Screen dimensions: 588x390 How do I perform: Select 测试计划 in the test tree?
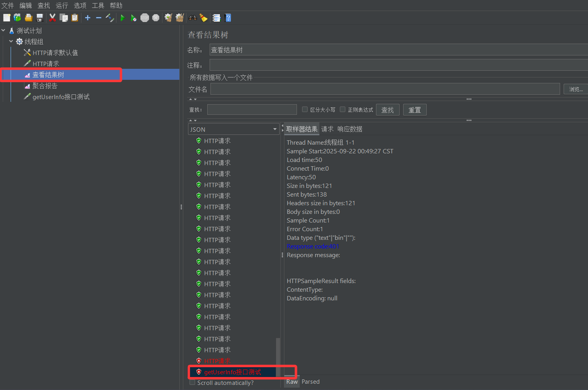tap(29, 31)
